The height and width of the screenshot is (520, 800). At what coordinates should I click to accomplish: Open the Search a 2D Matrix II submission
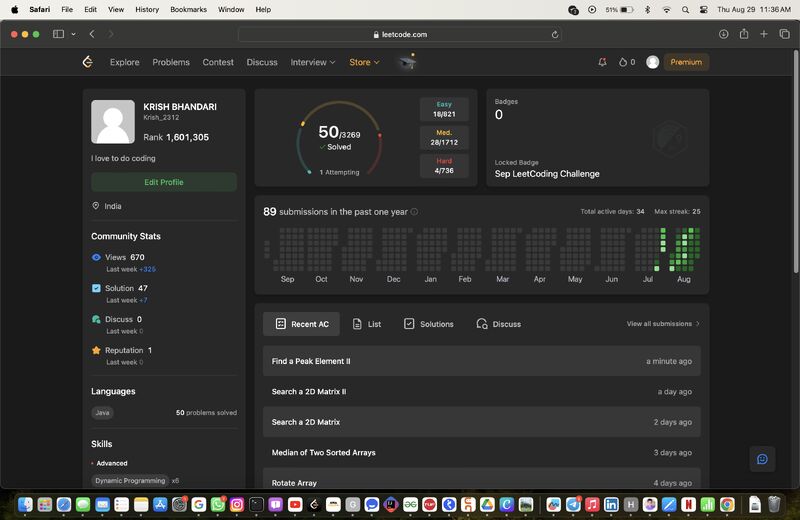[482, 392]
